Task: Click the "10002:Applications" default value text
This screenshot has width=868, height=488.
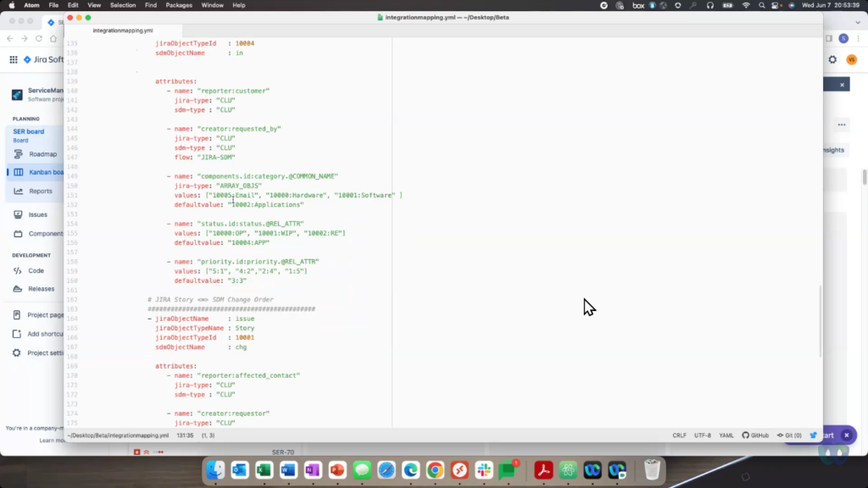Action: click(265, 205)
